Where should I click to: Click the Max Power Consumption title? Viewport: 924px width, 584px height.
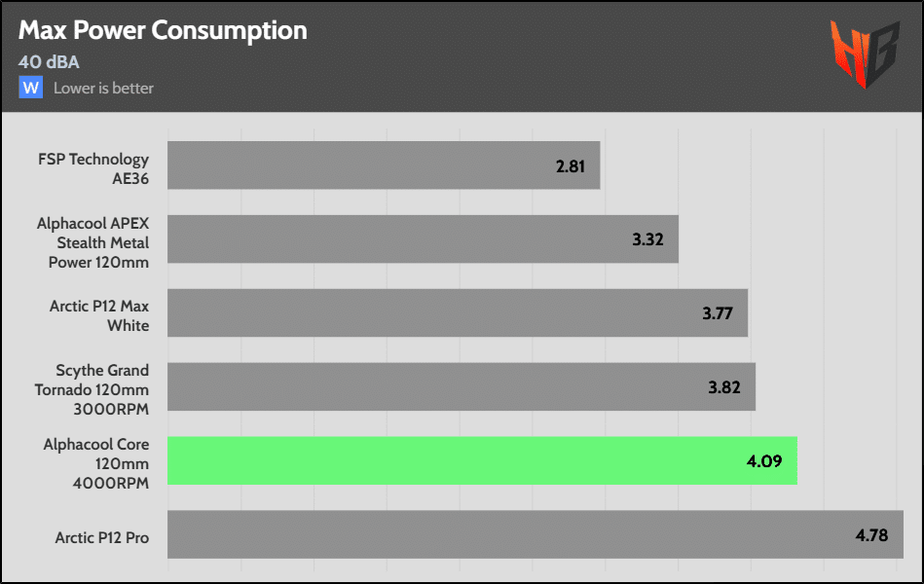(163, 30)
